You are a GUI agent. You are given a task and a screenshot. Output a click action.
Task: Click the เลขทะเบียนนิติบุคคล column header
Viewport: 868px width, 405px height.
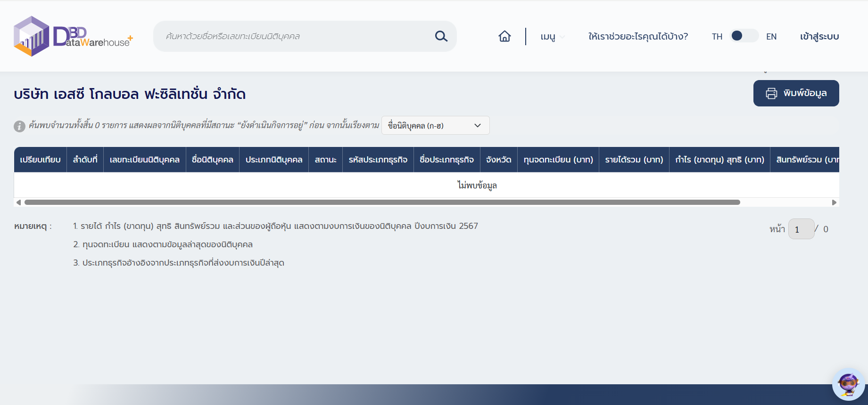point(145,160)
